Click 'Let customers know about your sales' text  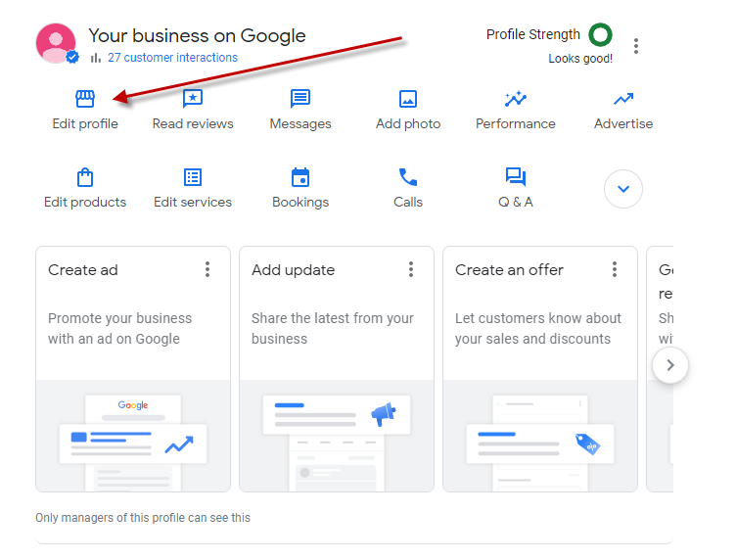[538, 329]
